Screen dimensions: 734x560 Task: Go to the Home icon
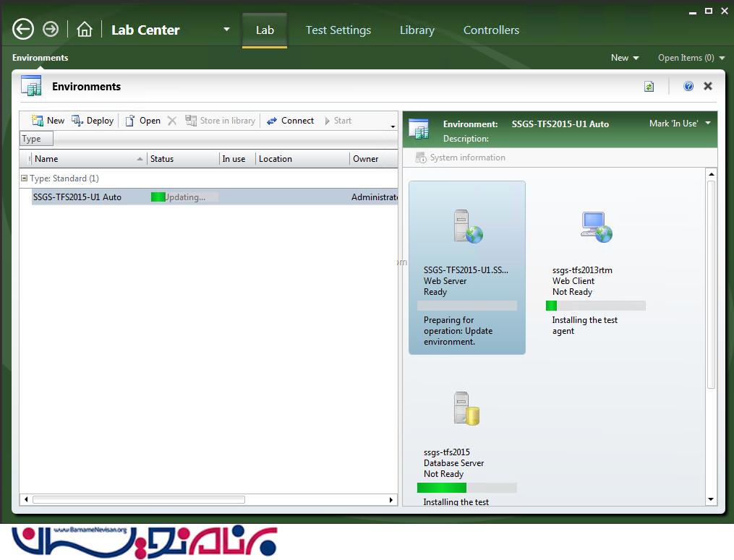click(x=85, y=30)
